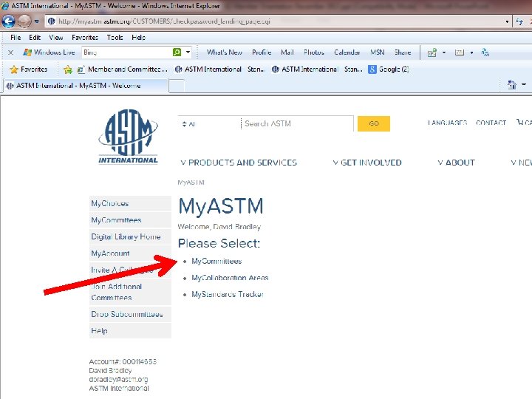The height and width of the screenshot is (399, 532).
Task: Open the Tools menu
Action: (115, 38)
